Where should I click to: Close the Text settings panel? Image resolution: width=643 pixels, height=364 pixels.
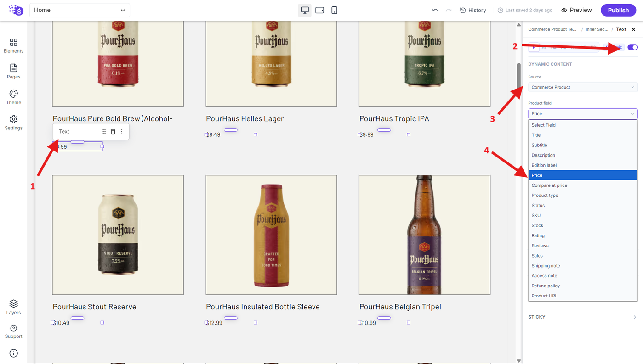pyautogui.click(x=633, y=29)
